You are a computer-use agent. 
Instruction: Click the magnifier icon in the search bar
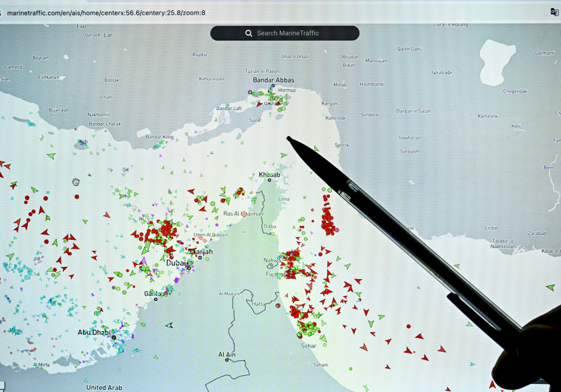pyautogui.click(x=249, y=33)
